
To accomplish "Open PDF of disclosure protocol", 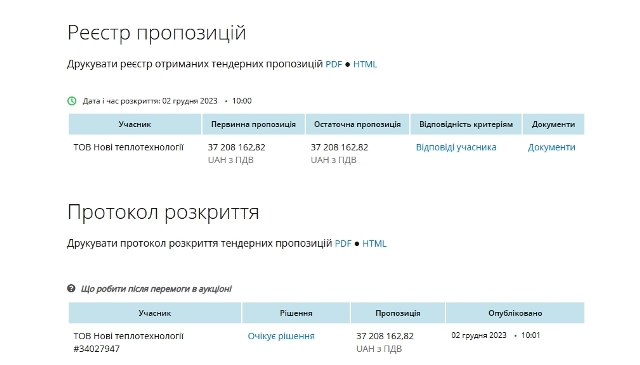I will tap(343, 243).
